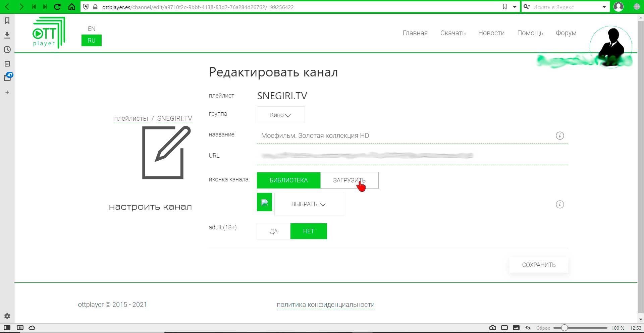Click the channel icon preview thumbnail
Screen dimensions: 644x333
tap(264, 202)
